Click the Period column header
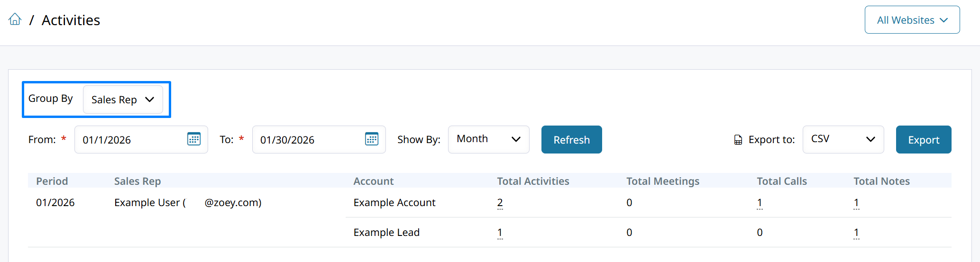 point(52,181)
